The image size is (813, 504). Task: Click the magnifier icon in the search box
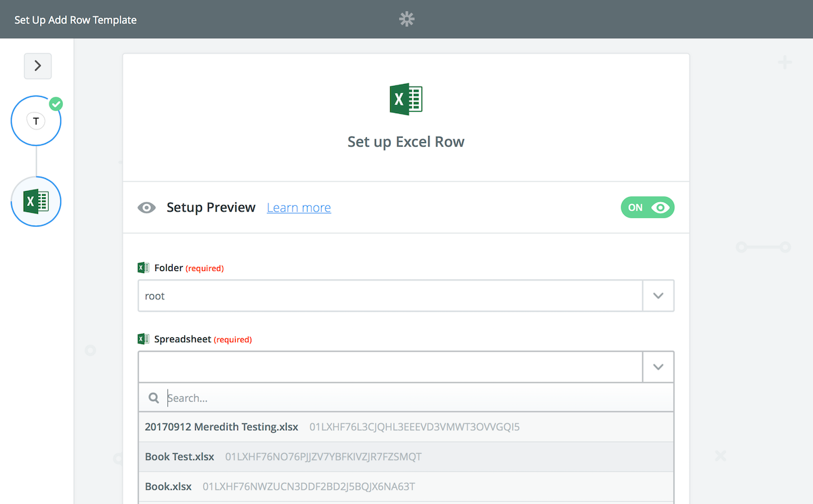(x=154, y=398)
